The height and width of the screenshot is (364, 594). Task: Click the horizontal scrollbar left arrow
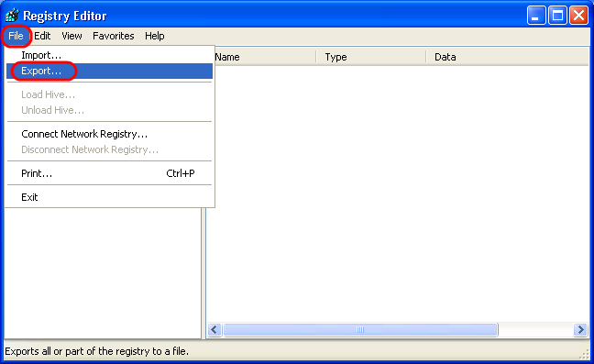pos(214,329)
